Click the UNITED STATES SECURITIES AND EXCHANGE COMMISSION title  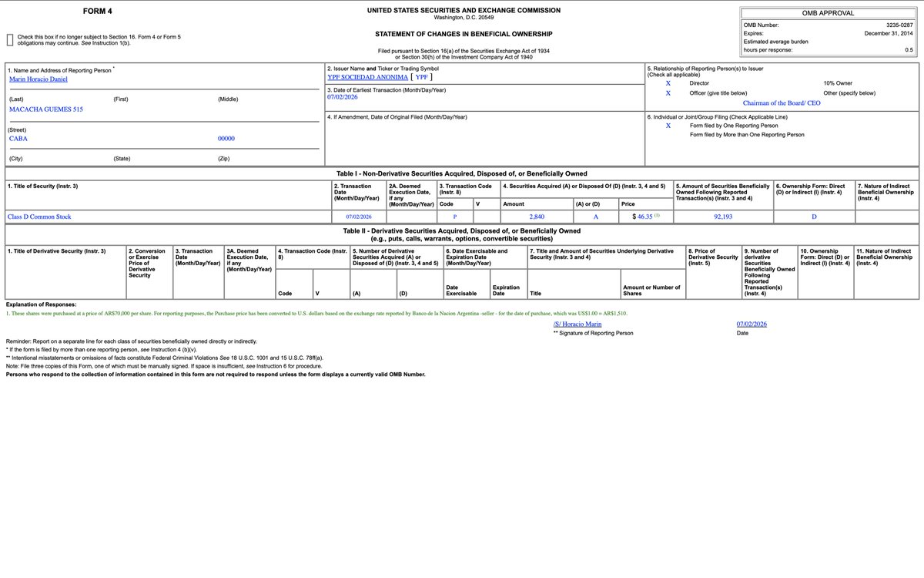coord(465,10)
